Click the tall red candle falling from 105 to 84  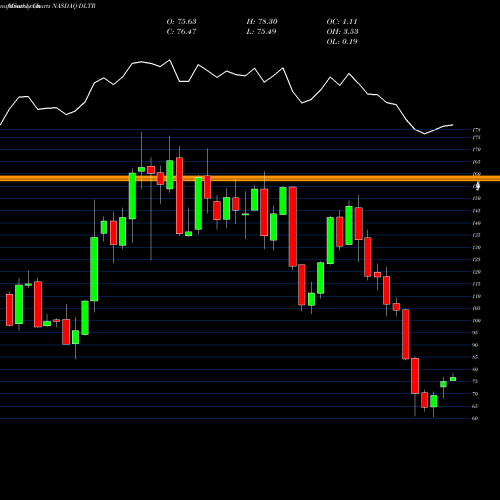[406, 334]
